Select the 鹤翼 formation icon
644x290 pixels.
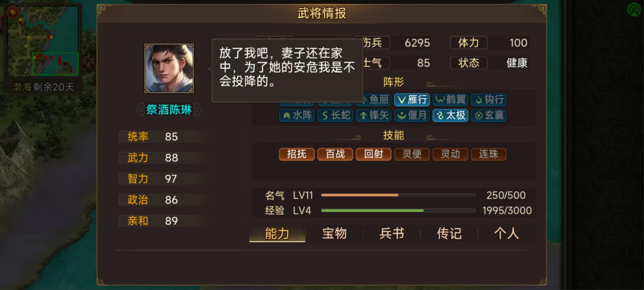pos(450,100)
